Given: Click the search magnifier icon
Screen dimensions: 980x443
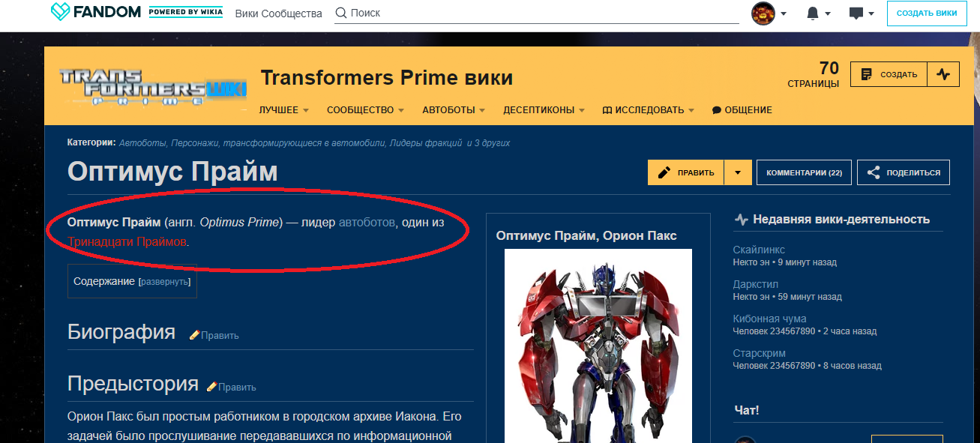Looking at the screenshot, I should [340, 13].
